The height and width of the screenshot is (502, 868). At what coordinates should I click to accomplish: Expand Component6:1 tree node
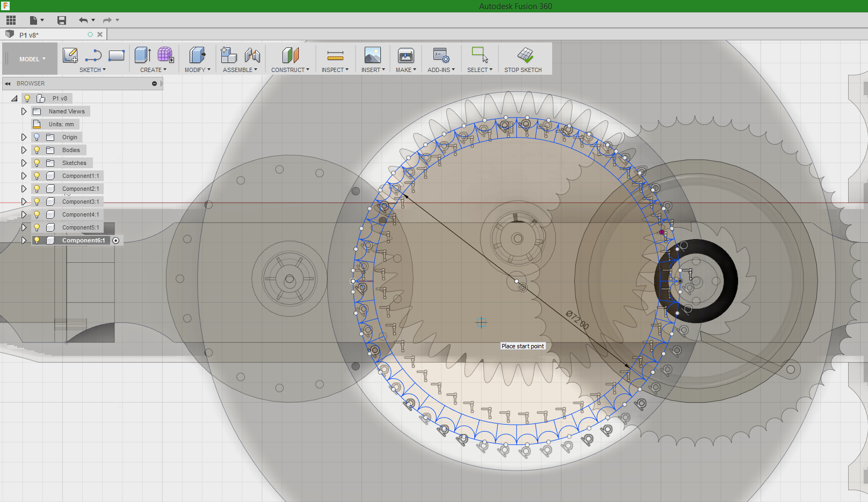click(x=24, y=240)
